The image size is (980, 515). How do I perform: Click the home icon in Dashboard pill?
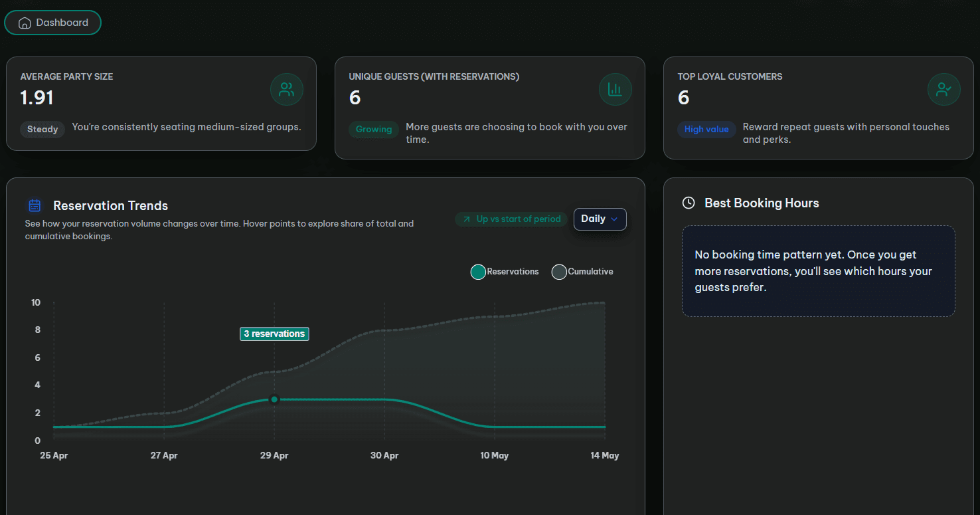[25, 23]
